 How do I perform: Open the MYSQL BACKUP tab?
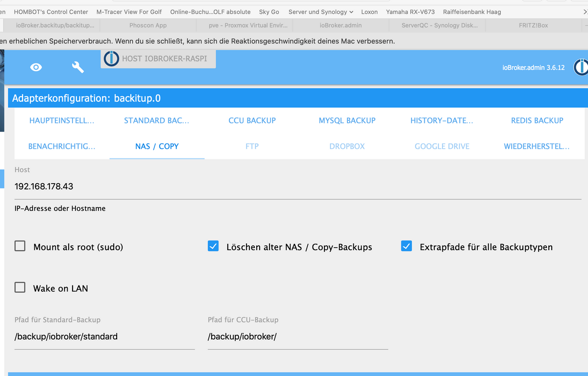(x=347, y=120)
